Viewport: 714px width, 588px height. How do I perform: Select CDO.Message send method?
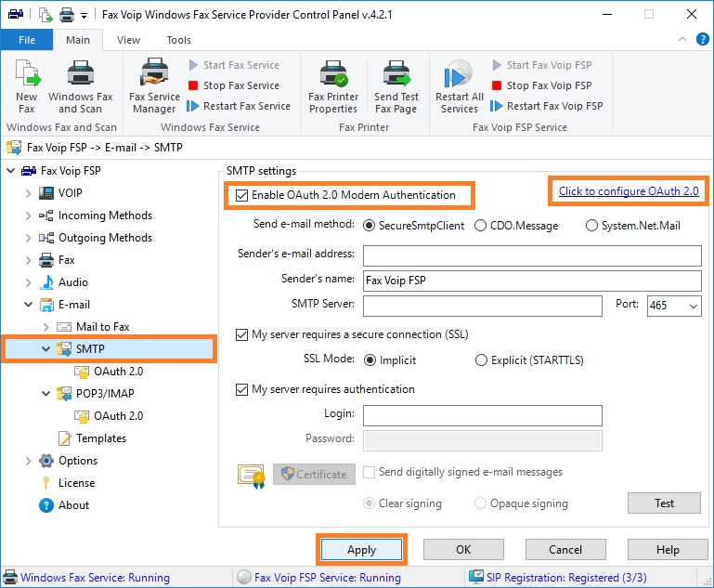click(480, 226)
